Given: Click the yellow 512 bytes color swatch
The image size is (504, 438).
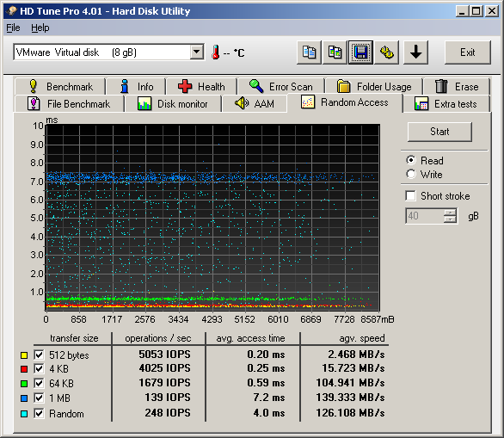Looking at the screenshot, I should click(24, 355).
